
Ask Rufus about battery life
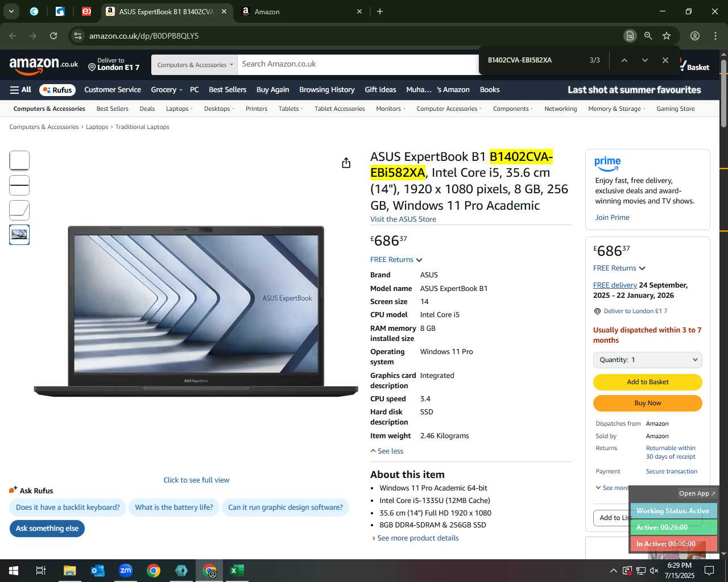174,508
